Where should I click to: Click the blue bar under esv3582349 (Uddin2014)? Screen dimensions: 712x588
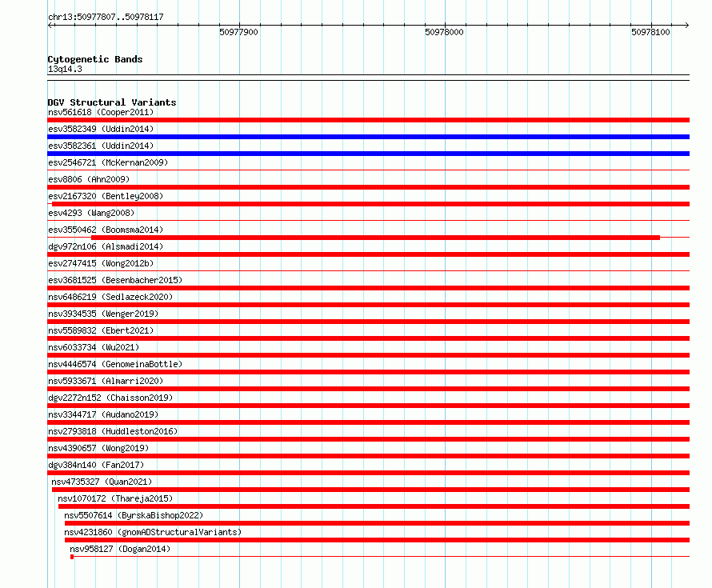368,137
